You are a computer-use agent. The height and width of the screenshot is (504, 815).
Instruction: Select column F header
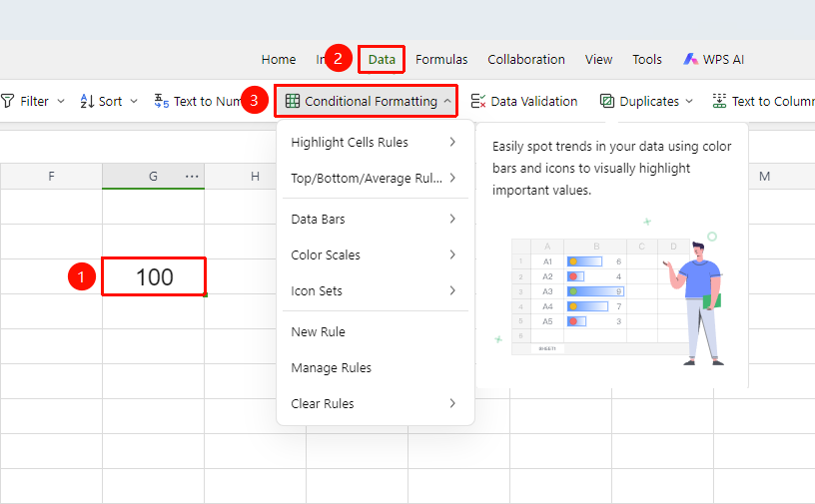coord(51,177)
